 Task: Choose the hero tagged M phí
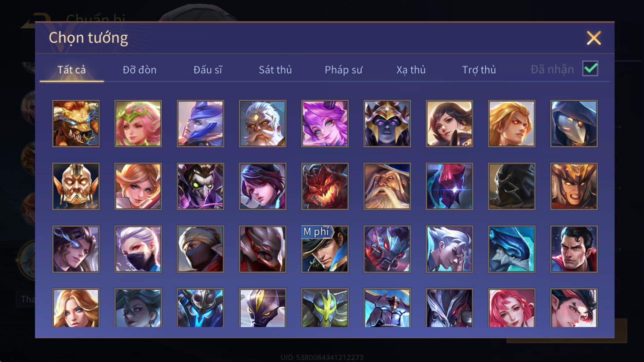[x=325, y=249]
